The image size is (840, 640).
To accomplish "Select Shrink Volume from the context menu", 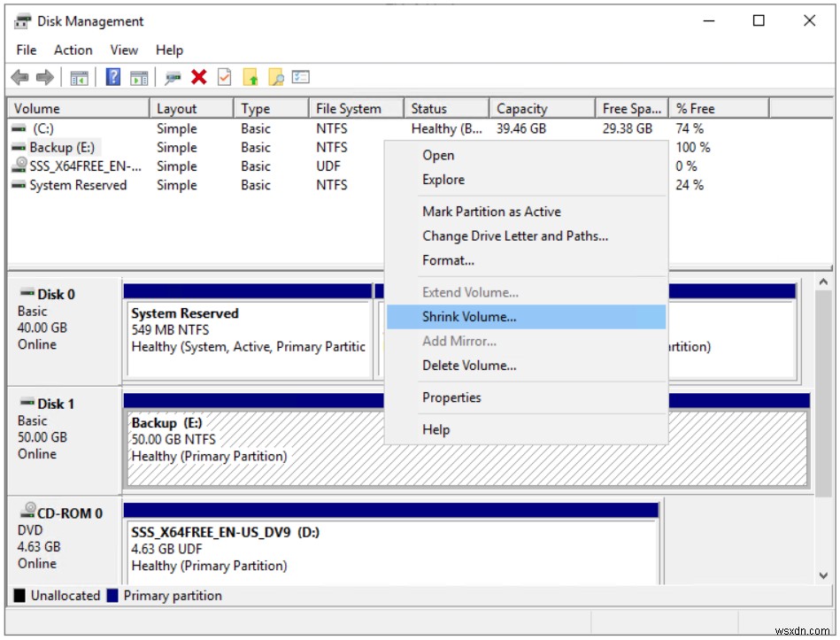I will coord(469,316).
